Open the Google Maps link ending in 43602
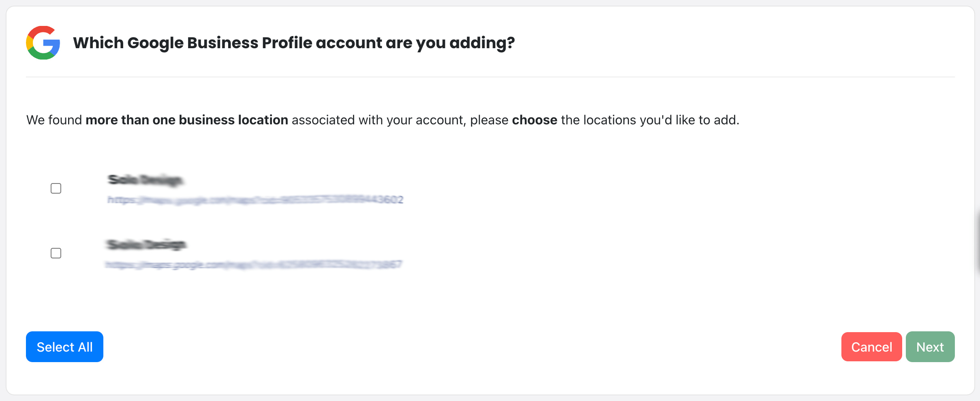The image size is (980, 401). (255, 200)
